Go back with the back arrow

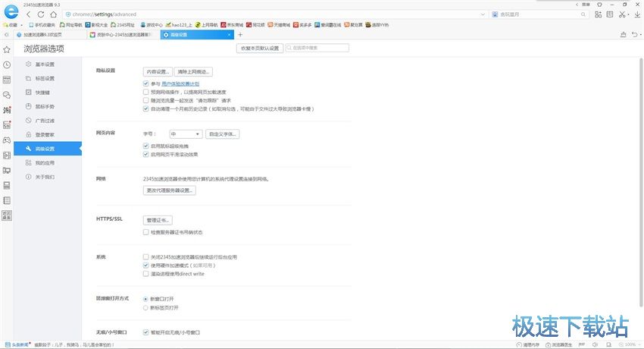click(x=28, y=14)
